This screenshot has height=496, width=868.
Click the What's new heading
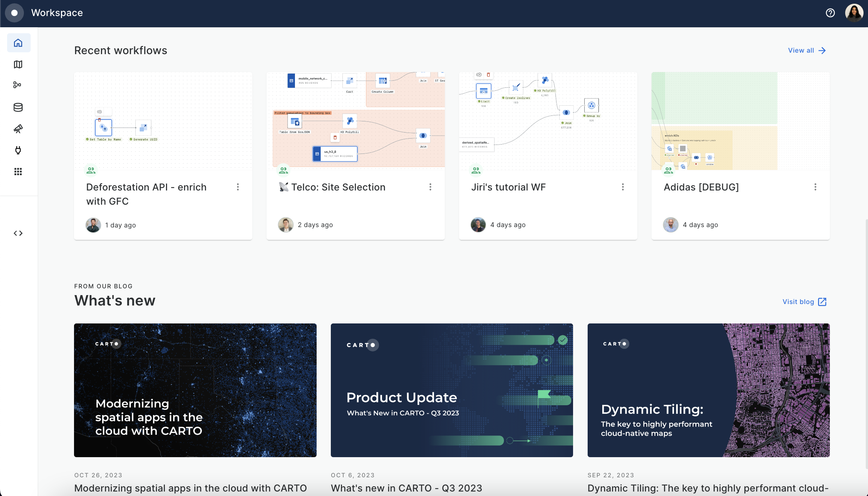coord(115,301)
